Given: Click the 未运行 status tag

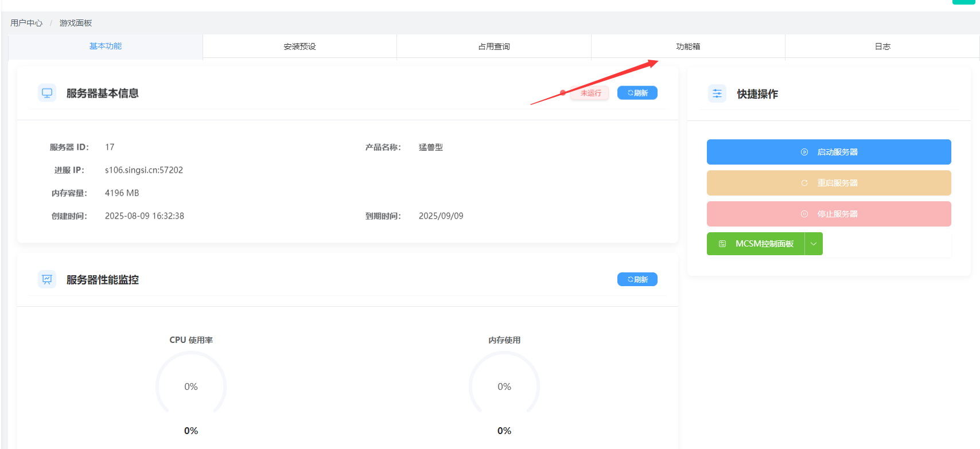Looking at the screenshot, I should [590, 93].
